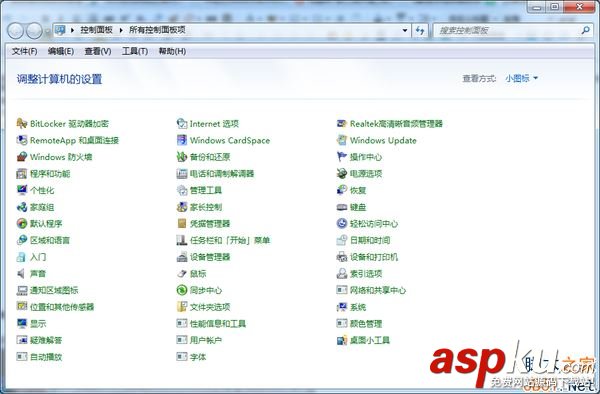Click the Realtek高清晰音频管理器 icon
The width and height of the screenshot is (600, 394).
(x=342, y=124)
